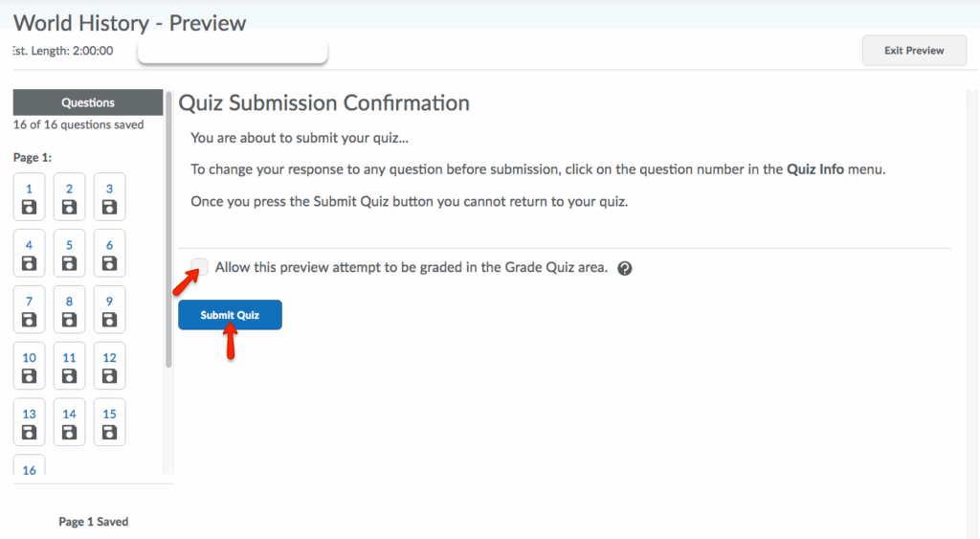This screenshot has width=980, height=539.
Task: Click the saved icon under question 10
Action: pos(29,375)
